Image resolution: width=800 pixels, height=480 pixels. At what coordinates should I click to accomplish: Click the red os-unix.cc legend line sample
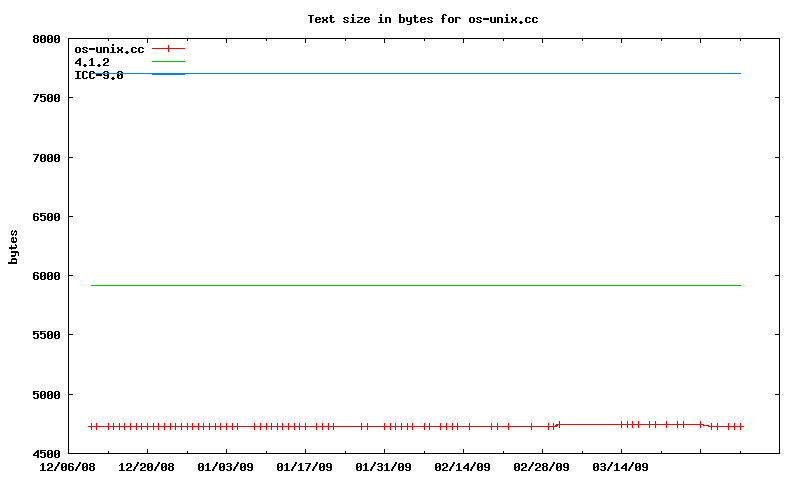click(x=168, y=48)
